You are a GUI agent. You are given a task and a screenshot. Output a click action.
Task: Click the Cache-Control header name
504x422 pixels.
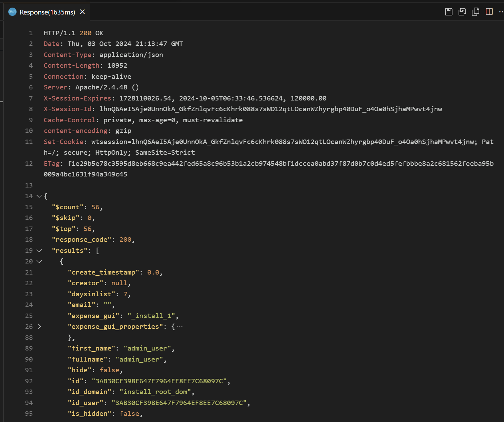tap(69, 120)
